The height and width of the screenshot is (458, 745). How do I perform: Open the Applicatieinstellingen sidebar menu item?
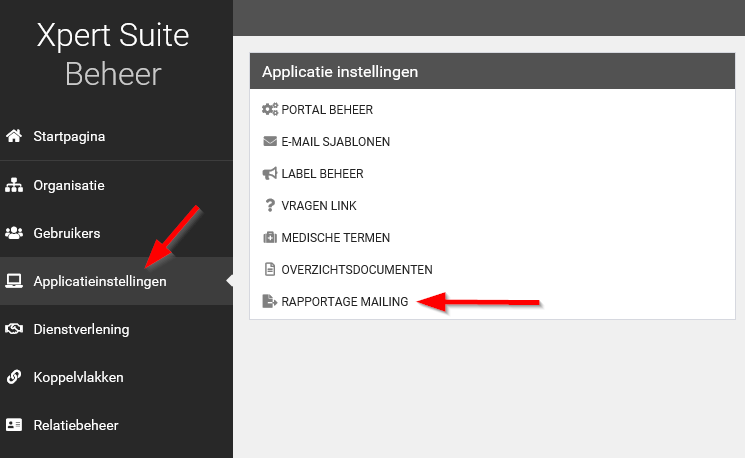click(x=100, y=281)
